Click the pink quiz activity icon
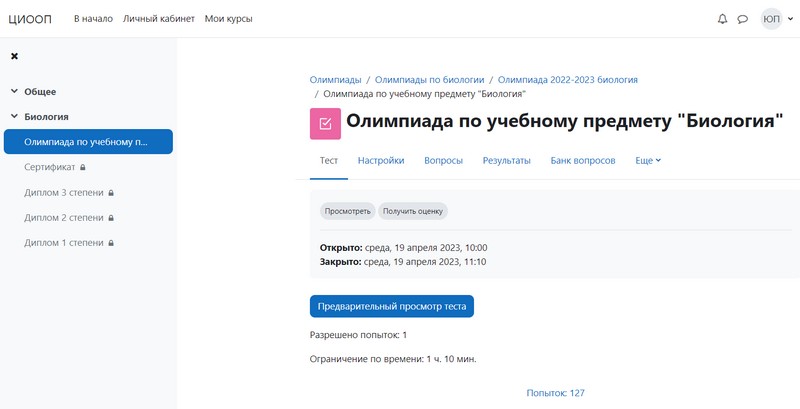This screenshot has height=409, width=800. tap(325, 123)
